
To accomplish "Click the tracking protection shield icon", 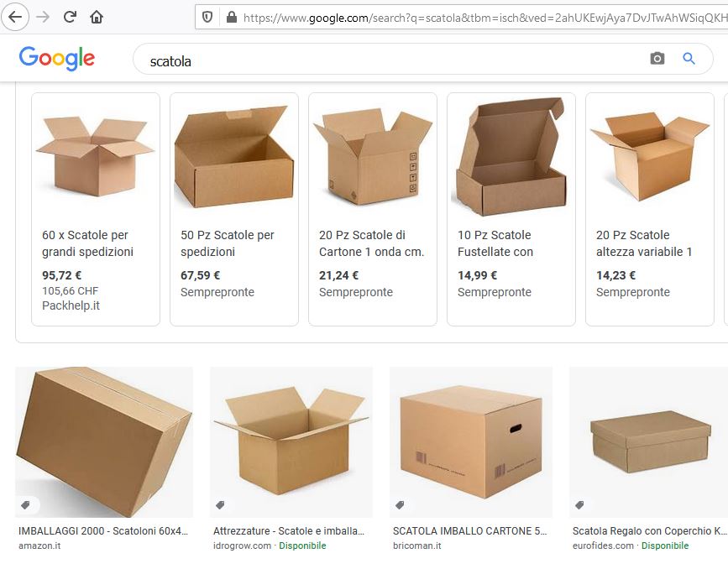I will 208,17.
